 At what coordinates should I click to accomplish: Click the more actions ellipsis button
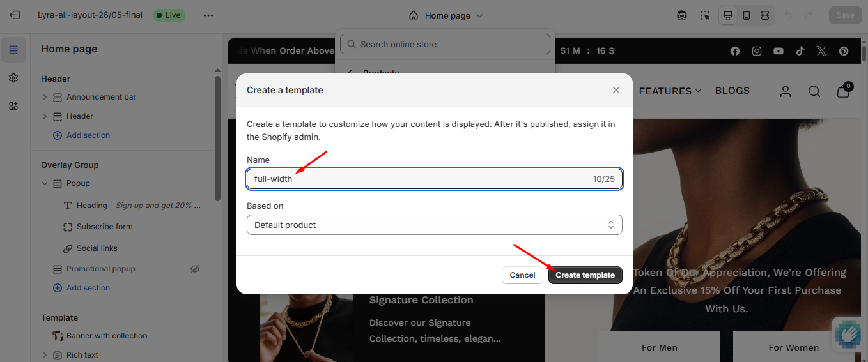pos(208,15)
